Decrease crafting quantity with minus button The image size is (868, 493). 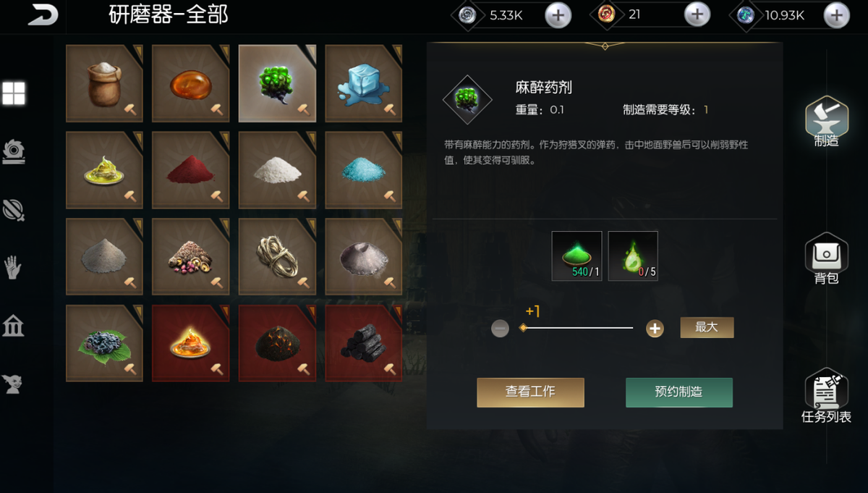coord(500,329)
